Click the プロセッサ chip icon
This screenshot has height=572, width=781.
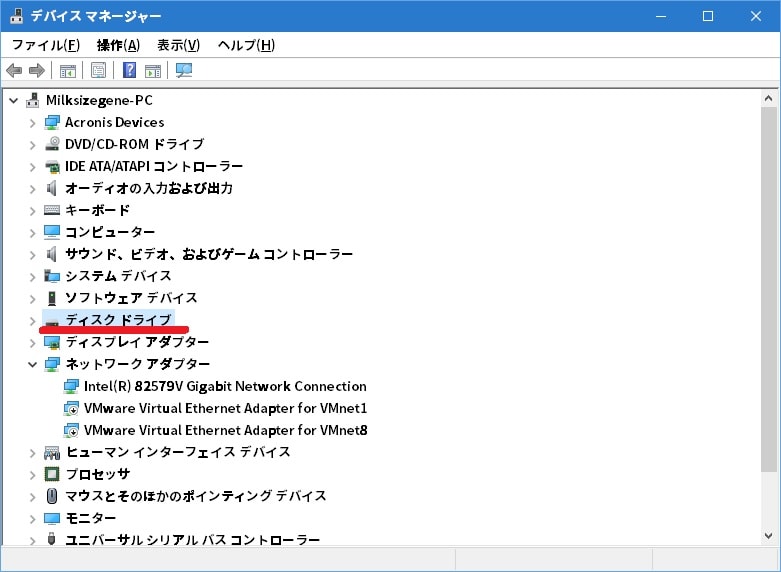pyautogui.click(x=52, y=474)
